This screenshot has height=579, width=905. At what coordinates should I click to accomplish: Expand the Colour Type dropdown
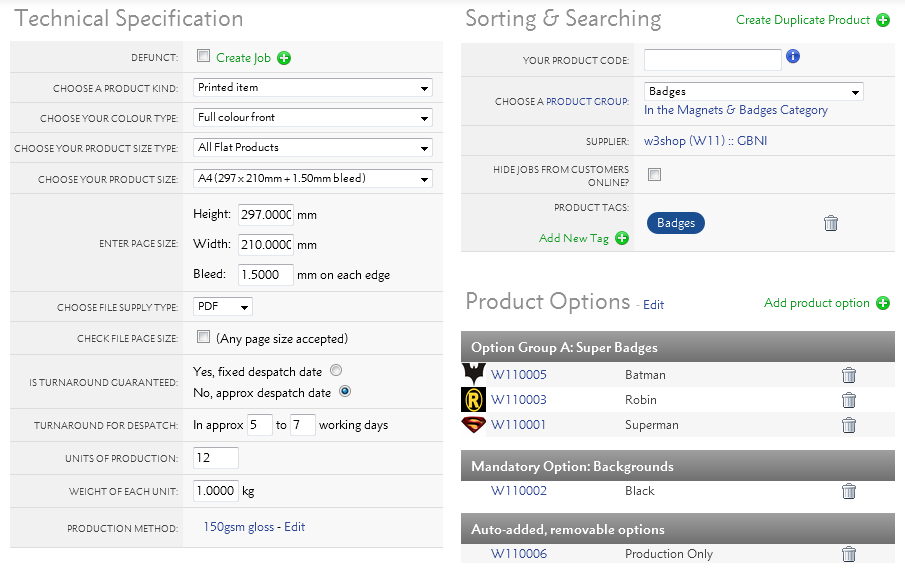312,118
